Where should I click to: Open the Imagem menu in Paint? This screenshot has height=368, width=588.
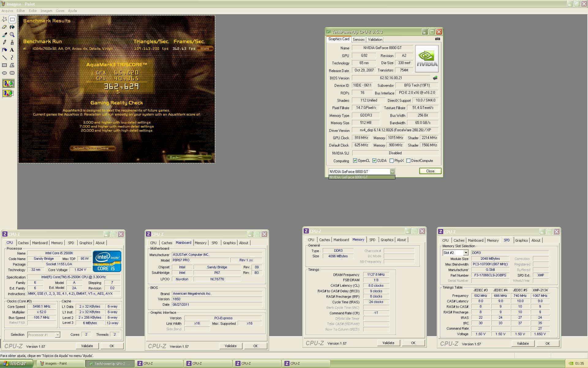[46, 11]
